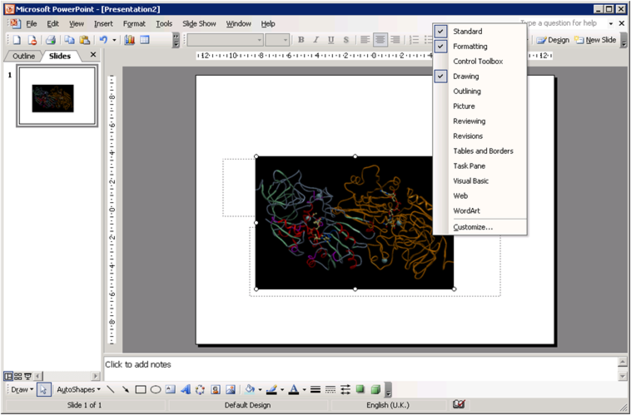631x415 pixels.
Task: Click the New Slide button
Action: pyautogui.click(x=594, y=40)
